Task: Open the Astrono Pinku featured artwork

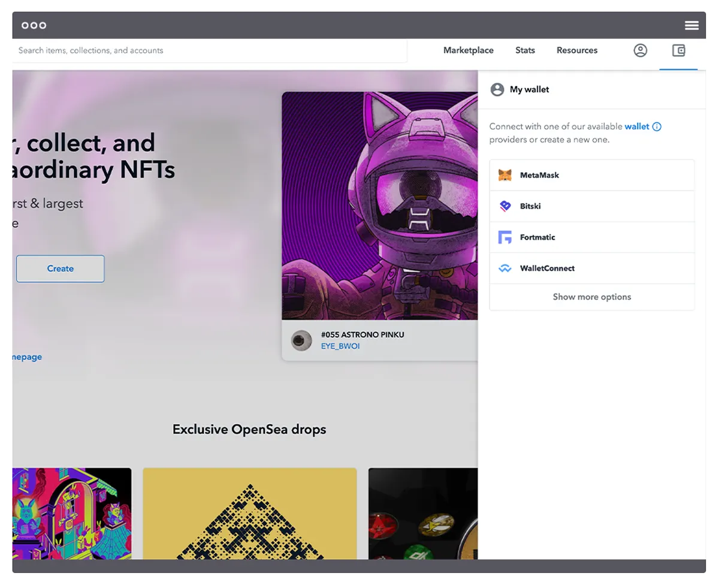Action: [380, 206]
